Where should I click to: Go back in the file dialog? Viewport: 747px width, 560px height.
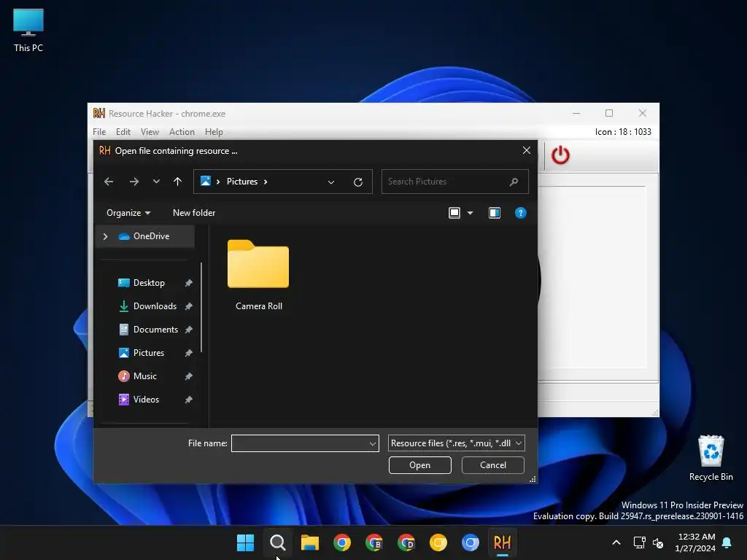coord(109,182)
